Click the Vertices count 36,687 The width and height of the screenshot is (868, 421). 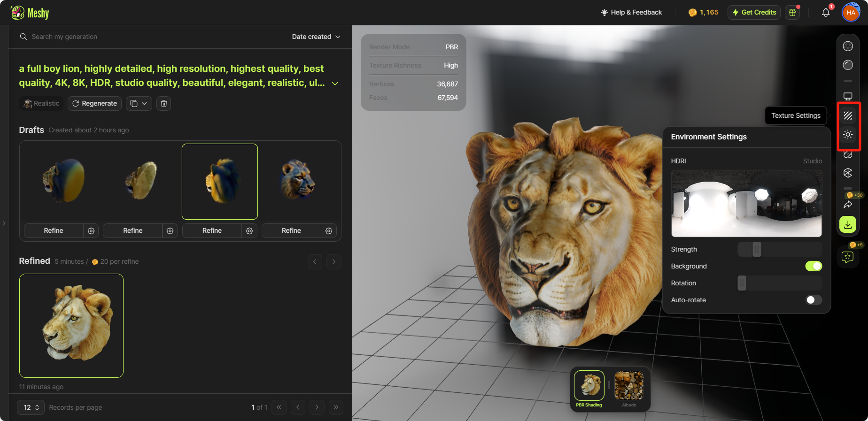tap(447, 84)
